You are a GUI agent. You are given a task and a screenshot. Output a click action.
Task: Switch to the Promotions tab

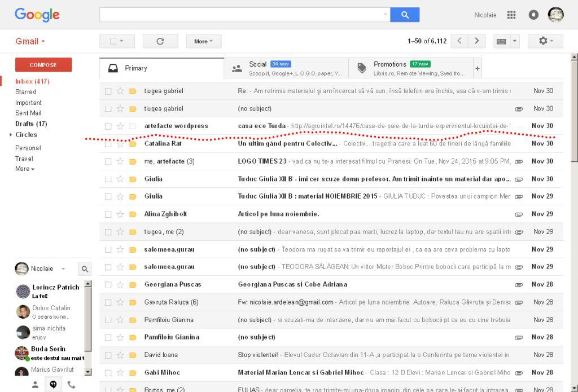click(410, 68)
